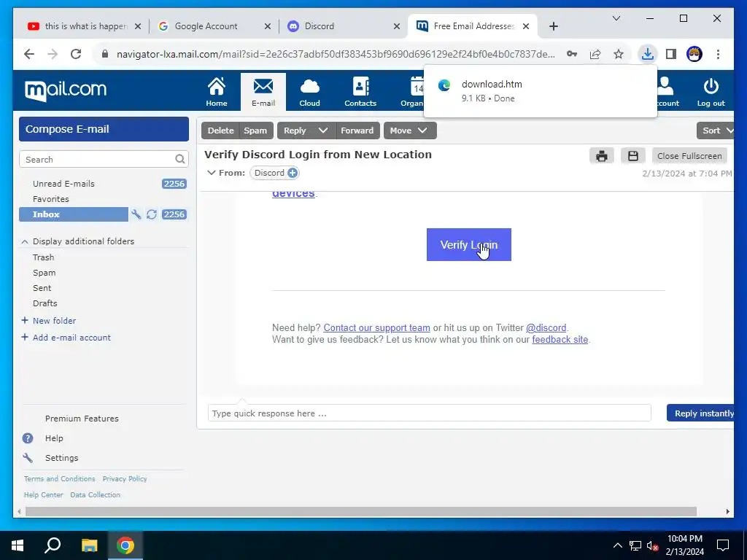Open the Drafts folder
This screenshot has height=560, width=747.
44,303
